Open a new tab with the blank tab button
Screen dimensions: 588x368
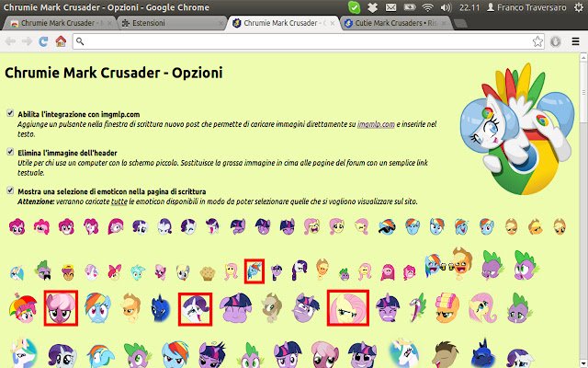pos(460,23)
